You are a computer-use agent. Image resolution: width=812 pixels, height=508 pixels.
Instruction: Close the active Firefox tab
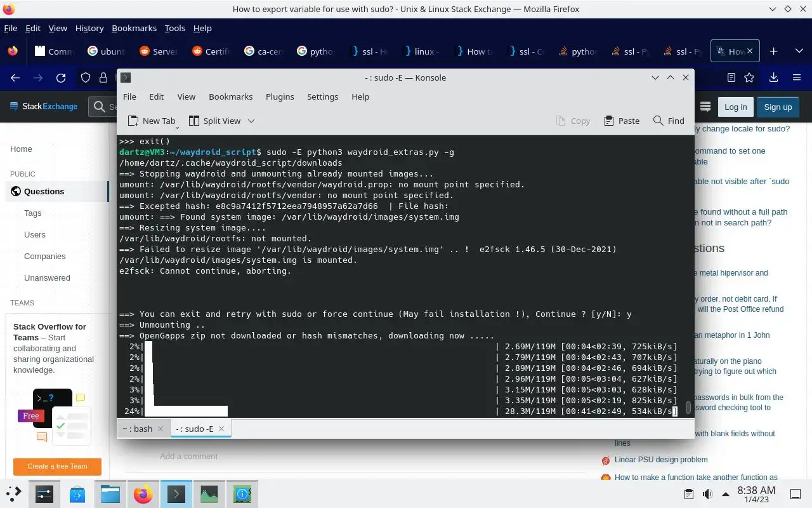pos(750,51)
